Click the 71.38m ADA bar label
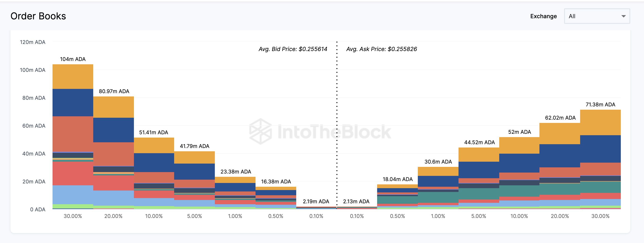644x243 pixels. click(x=600, y=105)
